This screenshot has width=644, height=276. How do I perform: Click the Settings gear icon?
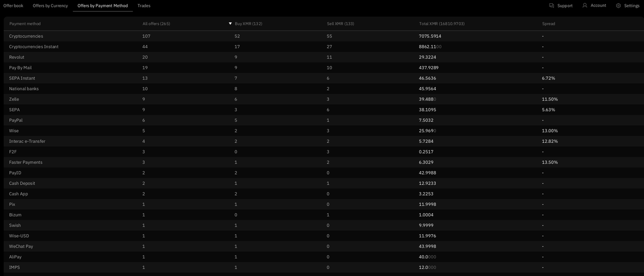618,5
